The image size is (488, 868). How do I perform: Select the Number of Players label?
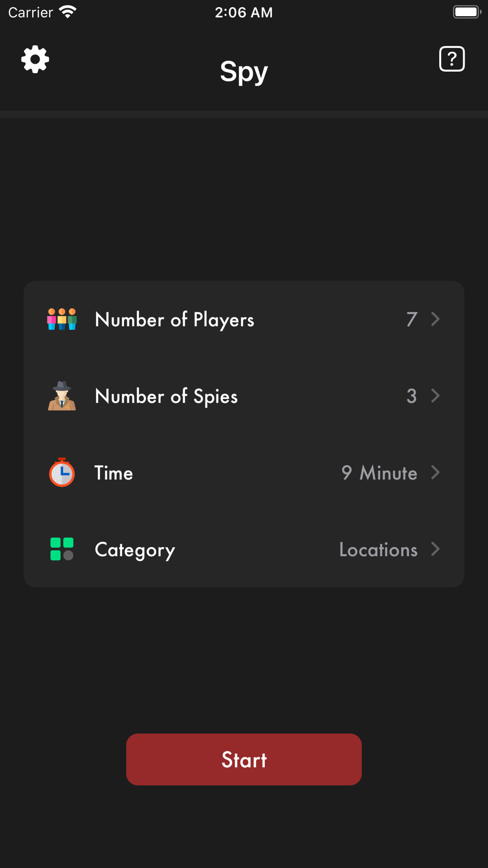(174, 320)
